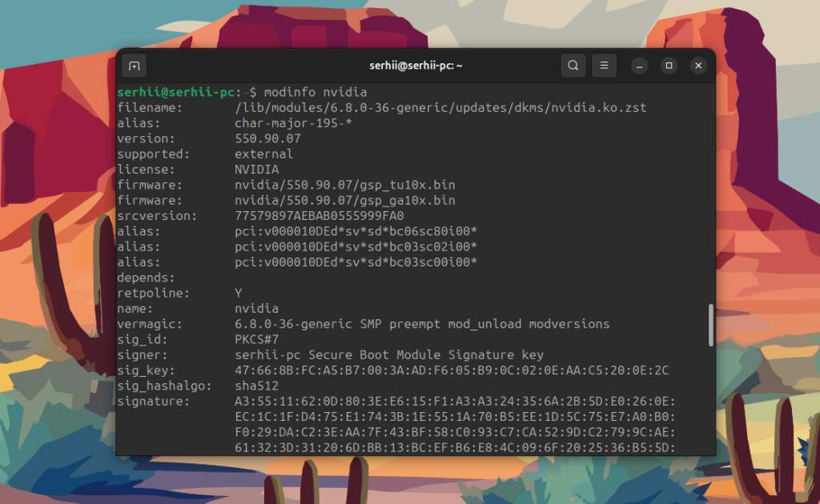Click the 'sig_key:' label
Image resolution: width=820 pixels, height=504 pixels.
tap(146, 370)
